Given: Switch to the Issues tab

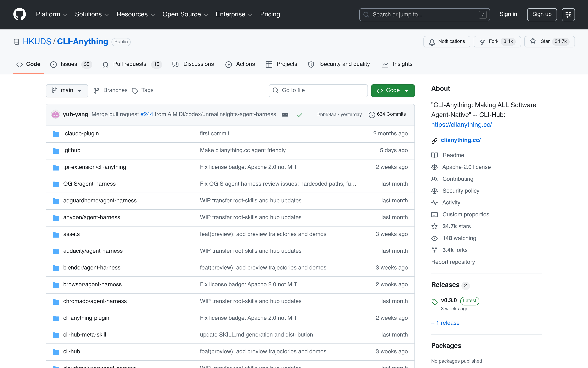Looking at the screenshot, I should coord(71,64).
